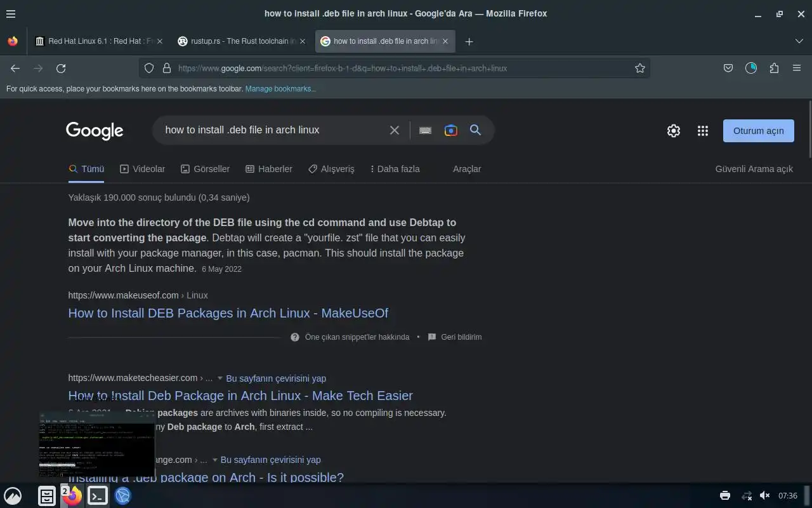Open the blue globe app in taskbar
Screen dimensions: 812x508
123,496
